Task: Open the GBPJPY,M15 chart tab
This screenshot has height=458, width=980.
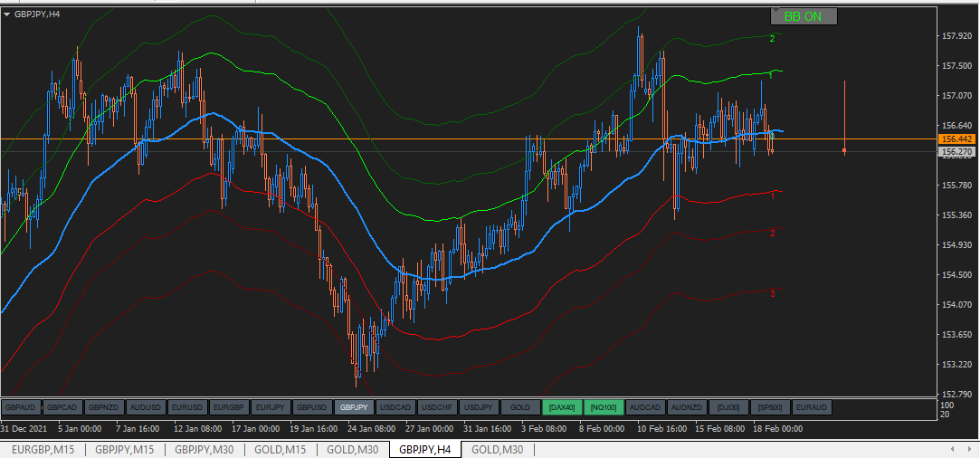Action: [124, 450]
